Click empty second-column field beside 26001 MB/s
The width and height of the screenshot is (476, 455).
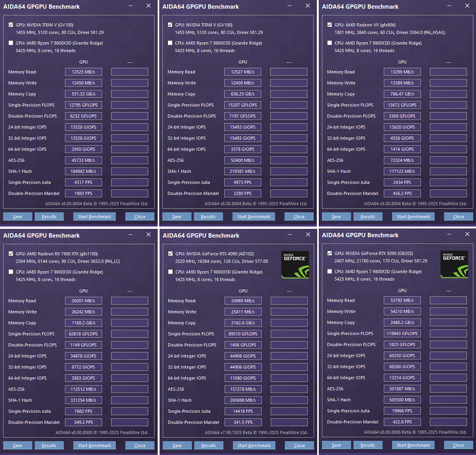click(x=130, y=301)
